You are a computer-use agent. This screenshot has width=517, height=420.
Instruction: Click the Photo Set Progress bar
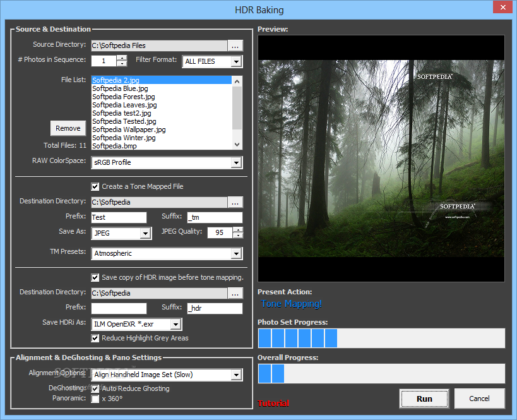tap(381, 338)
